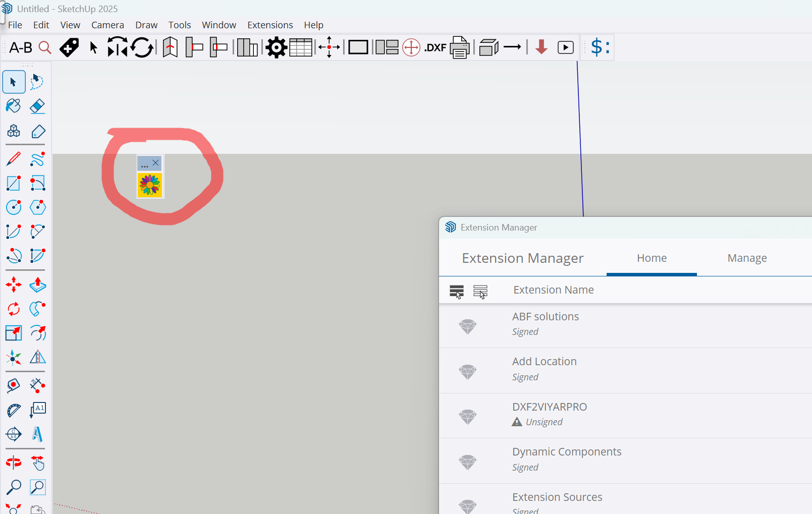The width and height of the screenshot is (812, 514).
Task: Click the colorful flower extension icon
Action: (150, 185)
